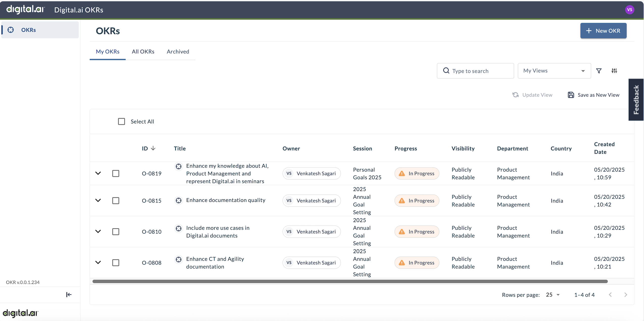Screen dimensions: 644x321
Task: Open the Archived tab
Action: point(178,52)
